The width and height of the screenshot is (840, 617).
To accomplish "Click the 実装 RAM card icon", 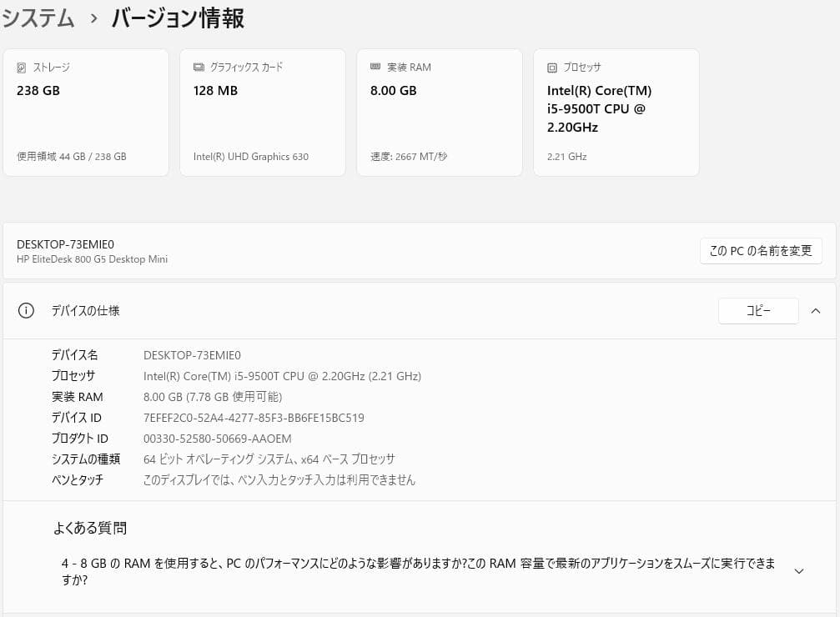I will [375, 67].
